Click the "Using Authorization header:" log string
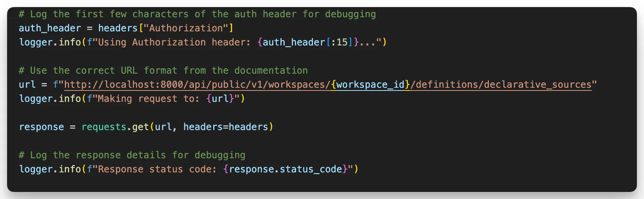 [174, 42]
